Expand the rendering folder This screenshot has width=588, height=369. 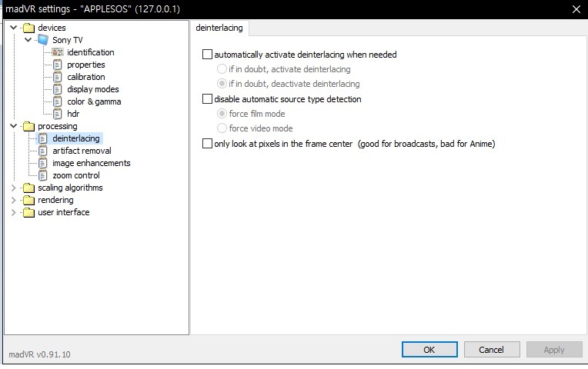tap(13, 200)
